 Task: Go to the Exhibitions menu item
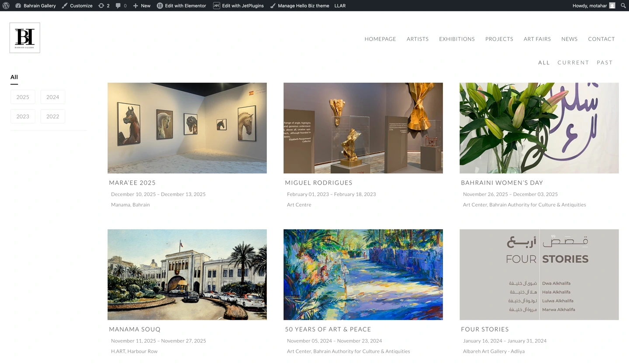point(456,39)
